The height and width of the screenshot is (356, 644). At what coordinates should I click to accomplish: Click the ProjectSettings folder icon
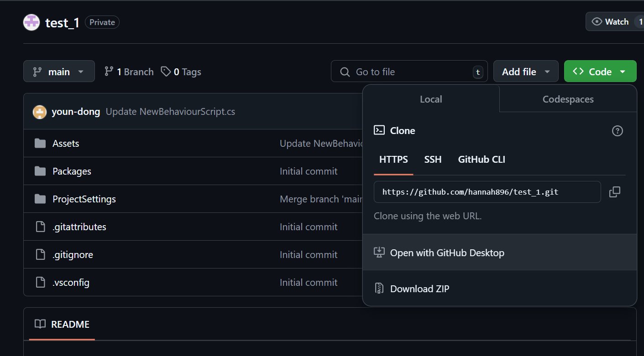click(40, 199)
